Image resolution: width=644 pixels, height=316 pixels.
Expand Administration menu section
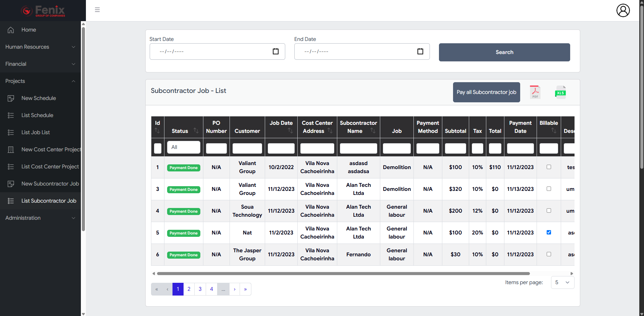point(40,218)
